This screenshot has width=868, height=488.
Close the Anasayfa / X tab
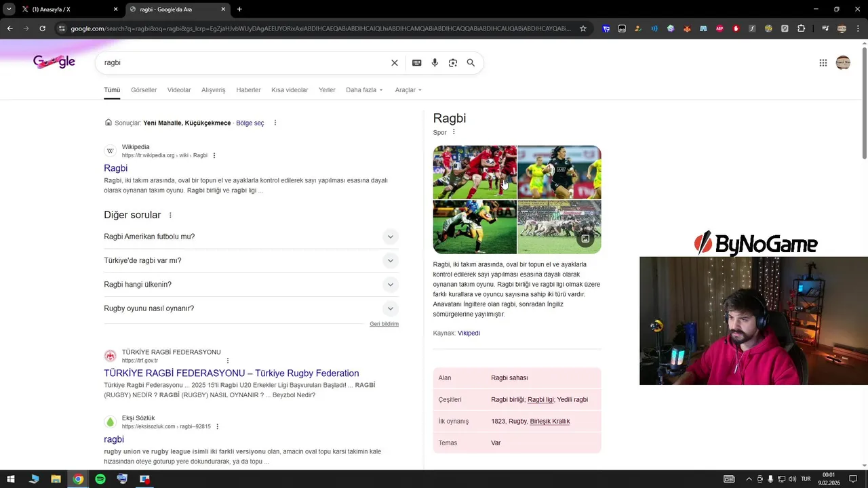[x=115, y=9]
